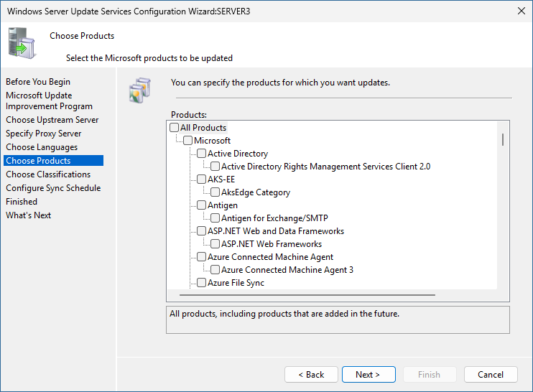Select the AksEdge Category checkbox
The height and width of the screenshot is (392, 533).
(215, 192)
